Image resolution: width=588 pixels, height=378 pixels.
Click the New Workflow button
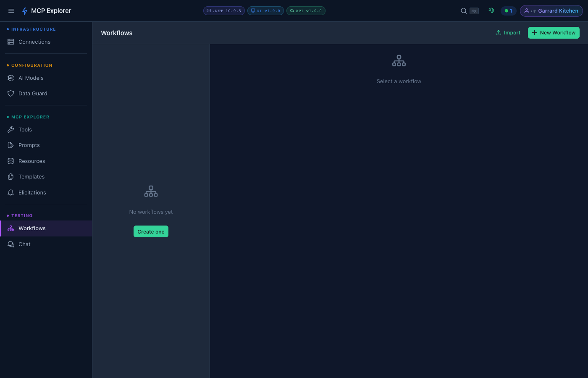[x=554, y=32]
